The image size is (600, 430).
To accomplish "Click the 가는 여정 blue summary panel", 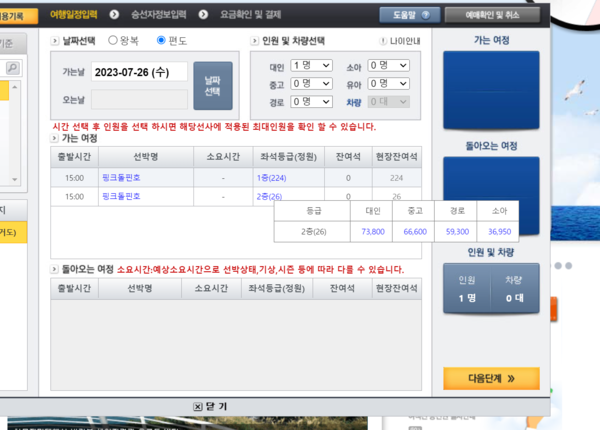I will [x=491, y=90].
